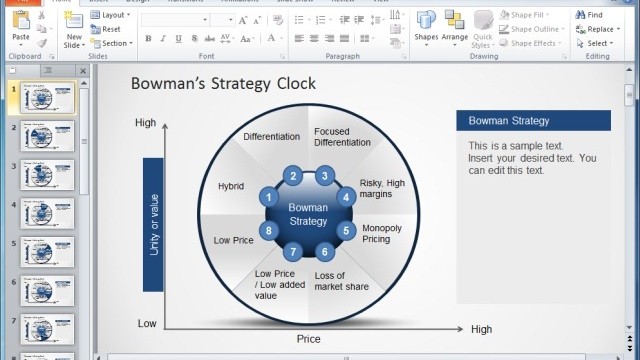The image size is (640, 360).
Task: Select slide 6 thumbnail
Action: [47, 291]
